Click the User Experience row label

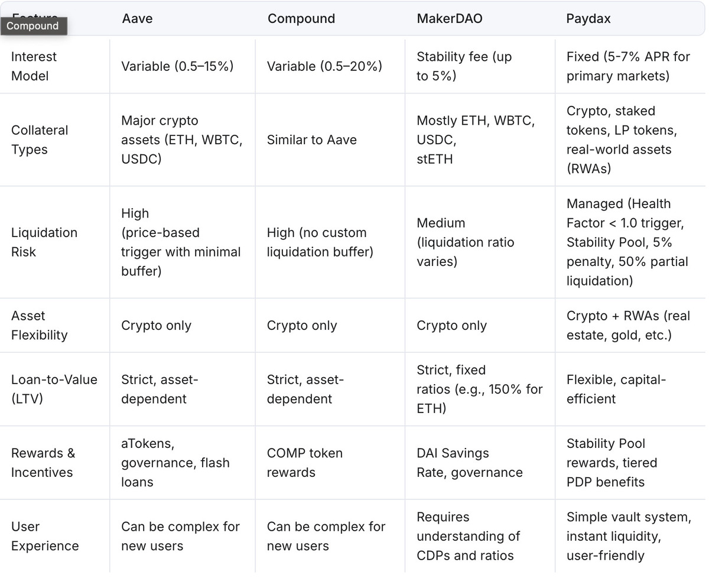[x=45, y=536]
